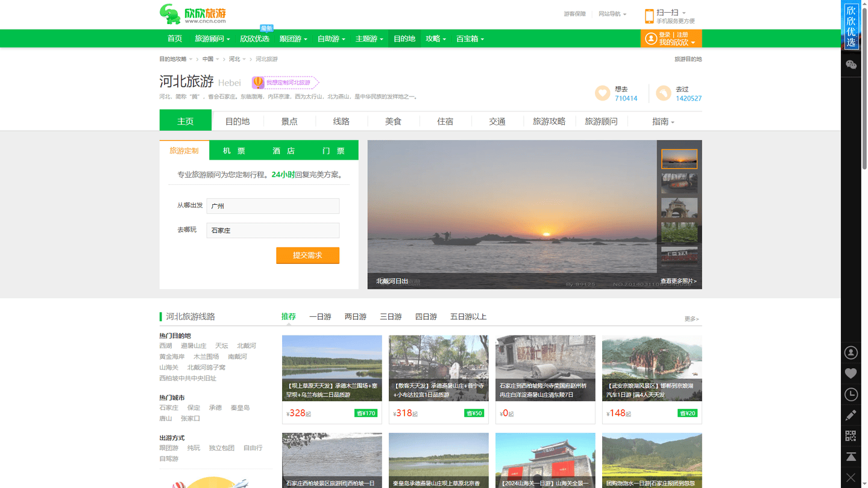Switch to 景点 tab

(289, 121)
